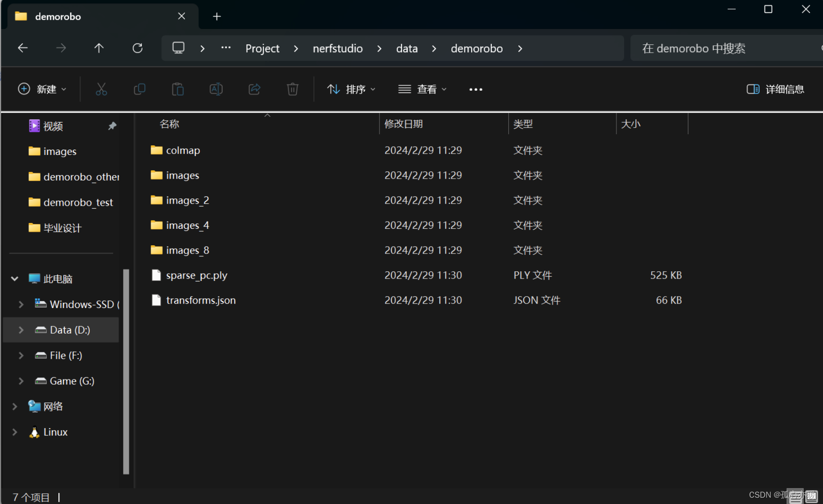Open the 查看 view dropdown
Screen dimensions: 823x504
422,89
